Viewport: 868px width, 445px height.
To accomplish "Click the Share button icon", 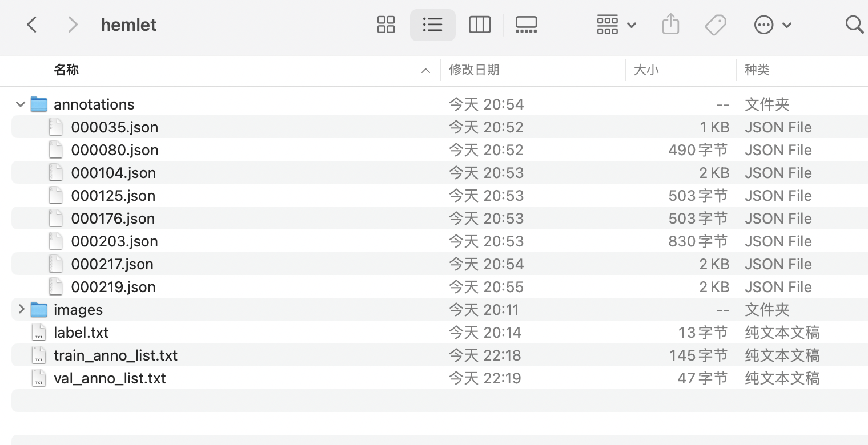I will (670, 25).
